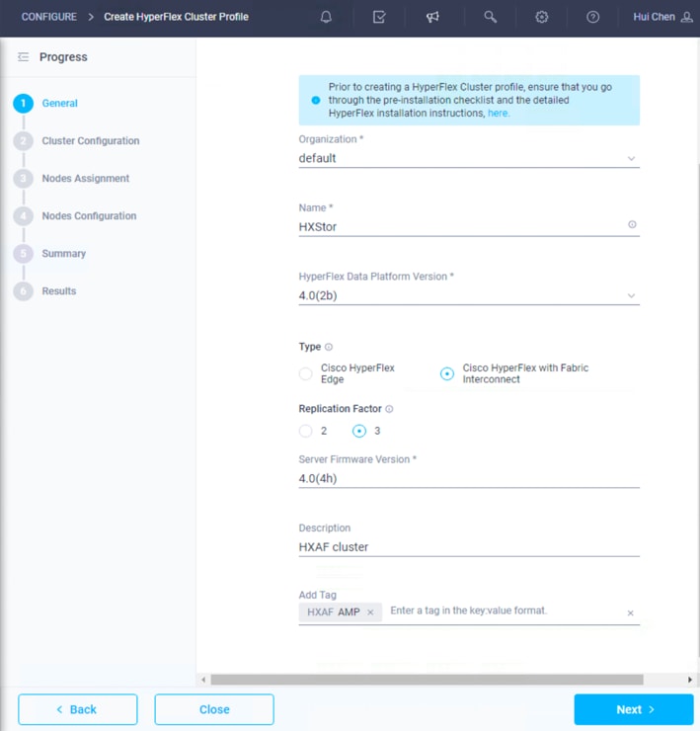Go to Cluster Configuration step
This screenshot has width=700, height=731.
coord(91,141)
